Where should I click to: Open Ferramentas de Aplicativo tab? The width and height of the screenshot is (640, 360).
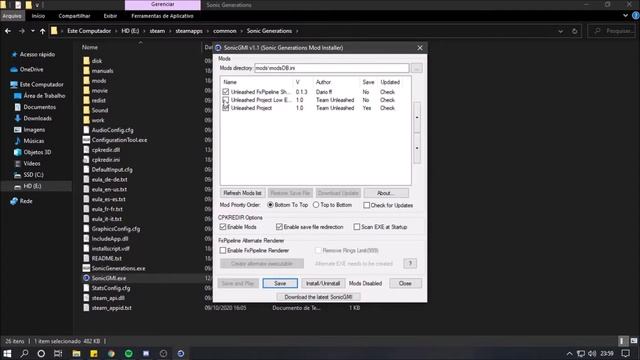162,16
